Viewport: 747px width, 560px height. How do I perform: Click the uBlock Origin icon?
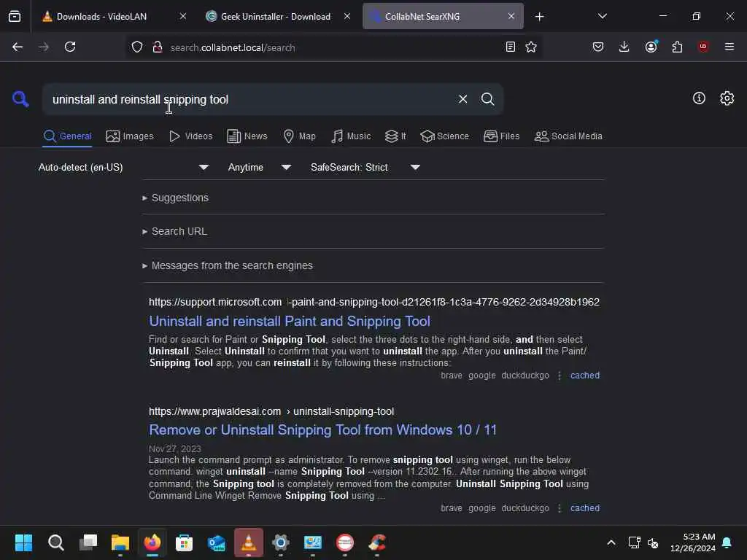click(703, 47)
